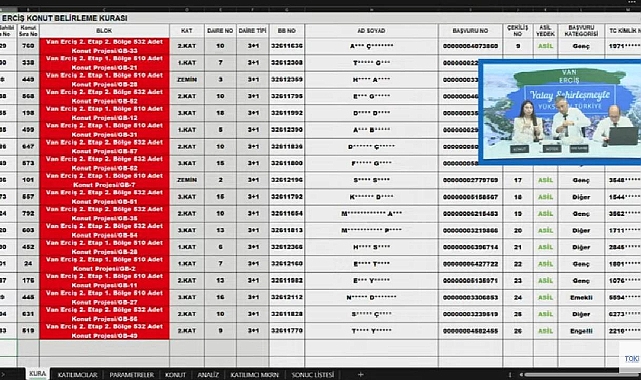Select the block cell ending in GB-7
The height and width of the screenshot is (380, 641).
pyautogui.click(x=104, y=180)
